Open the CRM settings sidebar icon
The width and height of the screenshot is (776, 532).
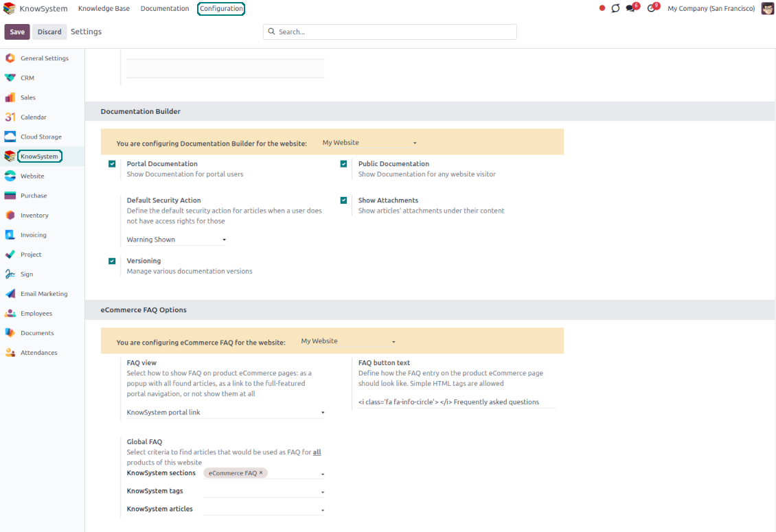10,78
